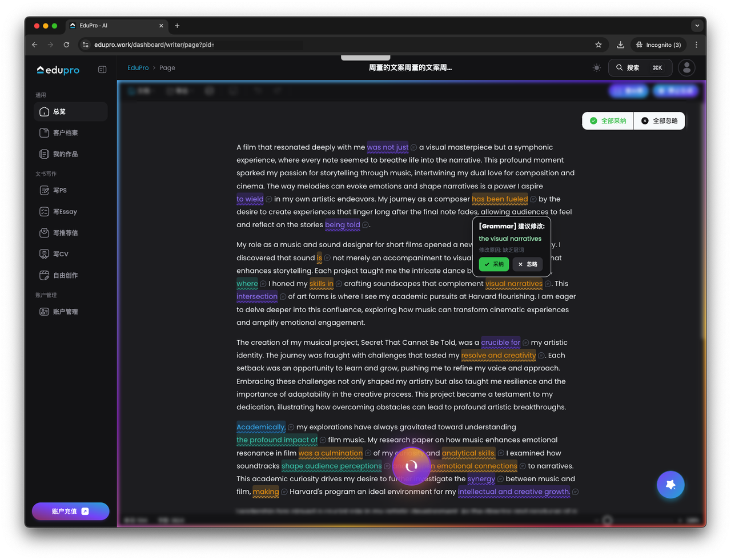Accept the grammar suggestion with 采纳
Viewport: 731px width, 560px height.
coord(493,264)
